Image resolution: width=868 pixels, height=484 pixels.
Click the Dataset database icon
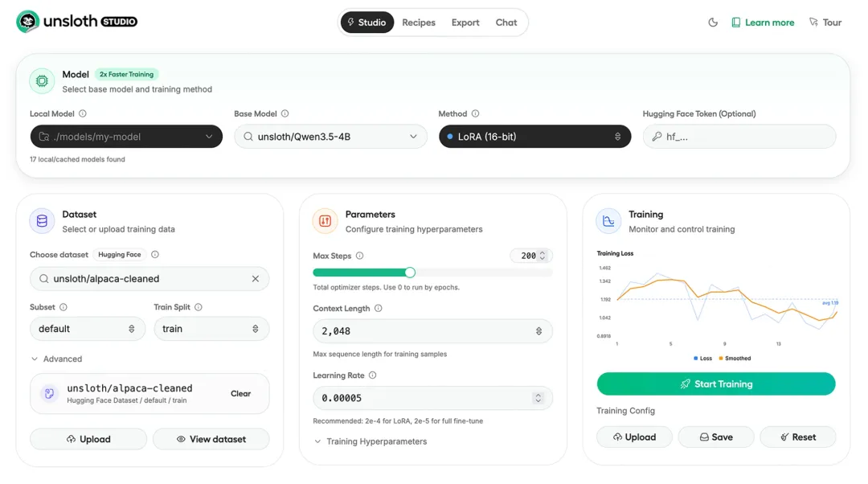[x=42, y=221]
